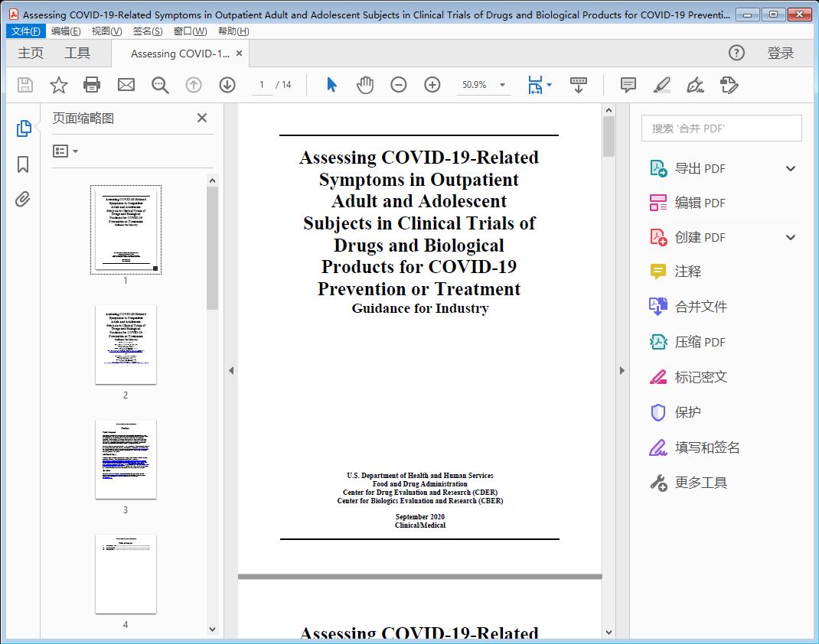
Task: Expand the 创建 PDF options chevron
Action: click(790, 237)
